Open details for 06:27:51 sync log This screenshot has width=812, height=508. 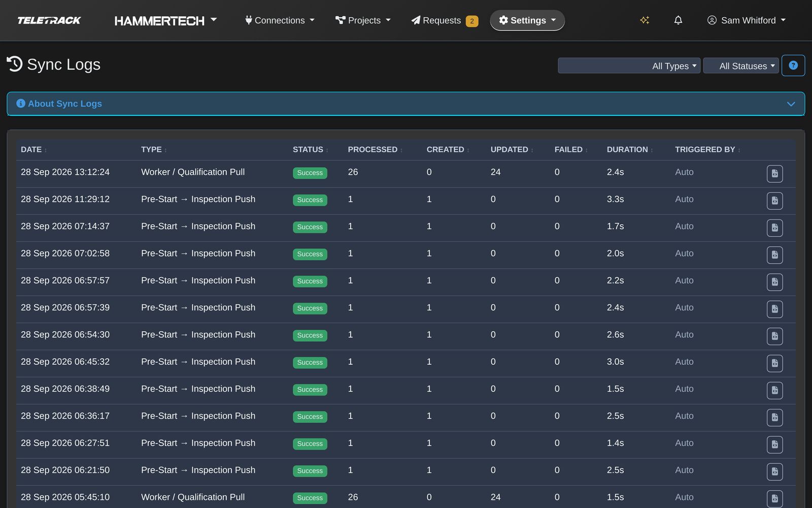(774, 444)
